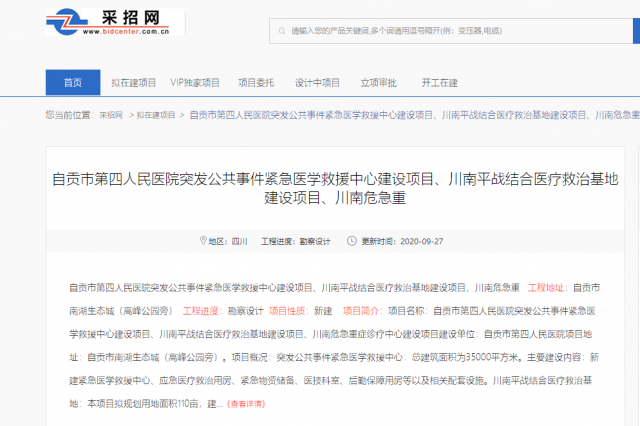The image size is (640, 426).
Task: Click the large article headline
Action: pos(336,189)
